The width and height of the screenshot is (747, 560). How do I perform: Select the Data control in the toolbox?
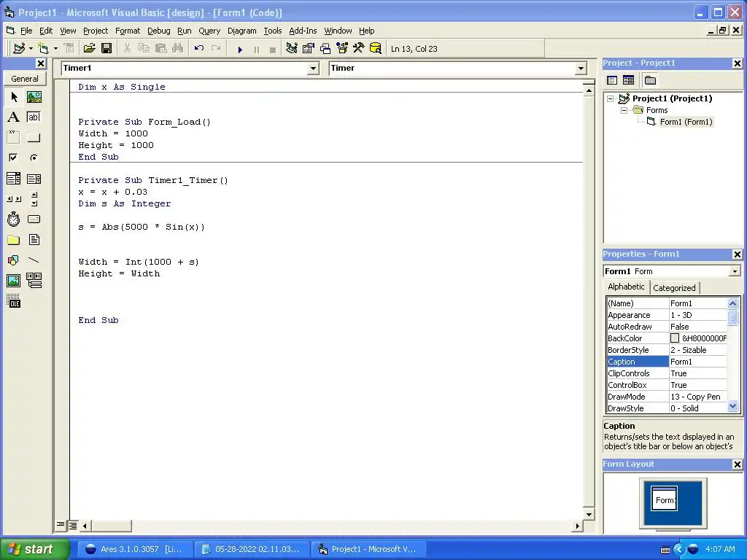click(x=34, y=281)
